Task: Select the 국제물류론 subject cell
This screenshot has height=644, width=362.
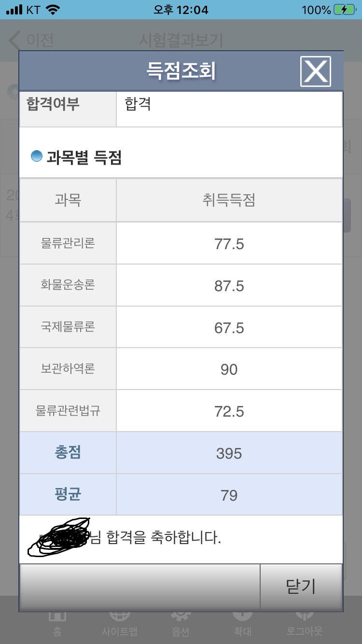Action: click(x=68, y=327)
